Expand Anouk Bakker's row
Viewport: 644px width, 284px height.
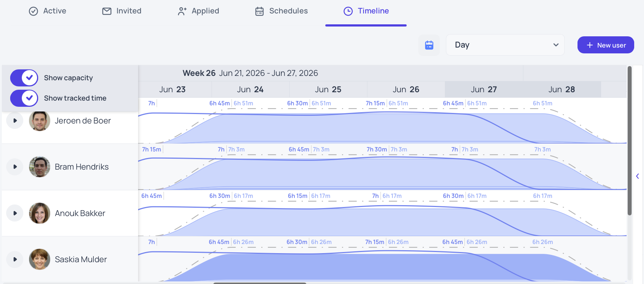(15, 213)
